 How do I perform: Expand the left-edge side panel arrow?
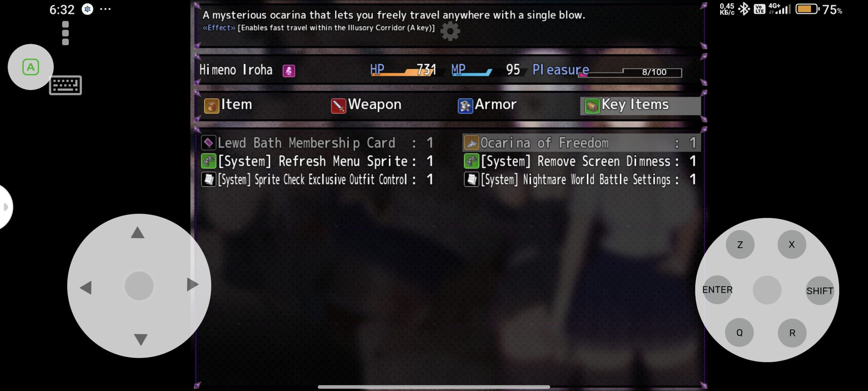tap(4, 207)
